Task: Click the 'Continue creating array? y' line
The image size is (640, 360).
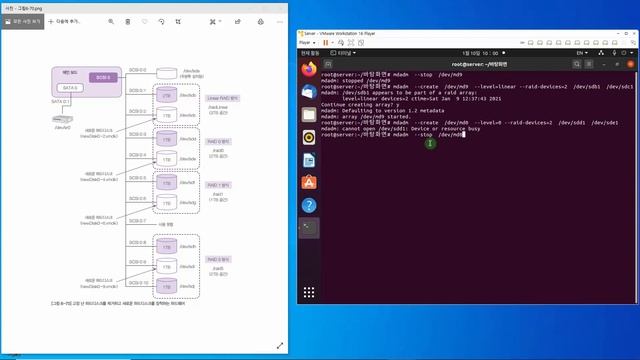Action: (x=360, y=104)
